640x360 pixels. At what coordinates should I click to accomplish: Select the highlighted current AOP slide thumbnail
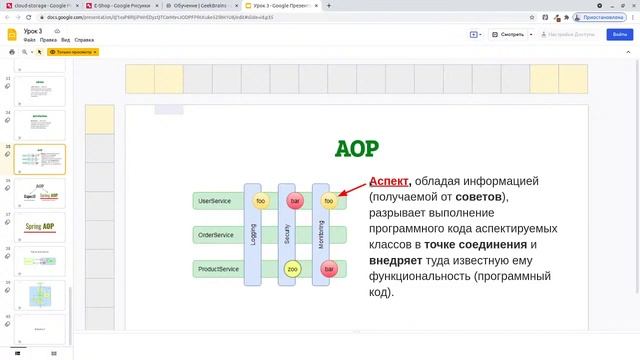[40, 159]
